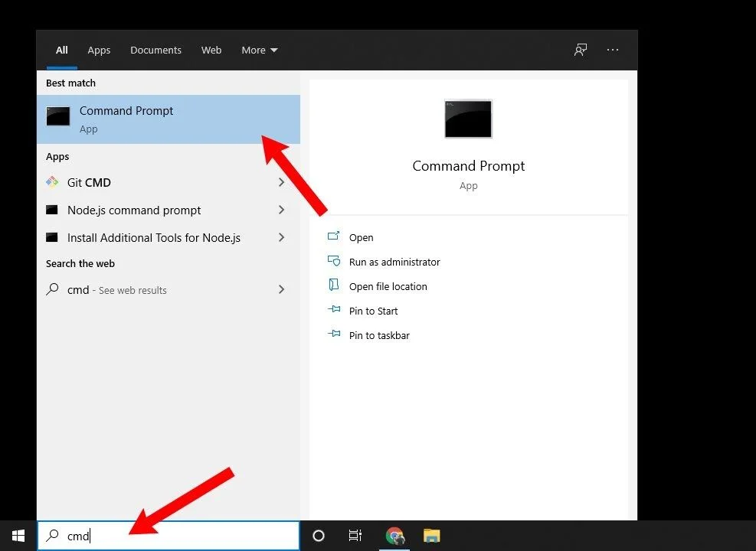Click the magnifier icon in the search box

[51, 536]
